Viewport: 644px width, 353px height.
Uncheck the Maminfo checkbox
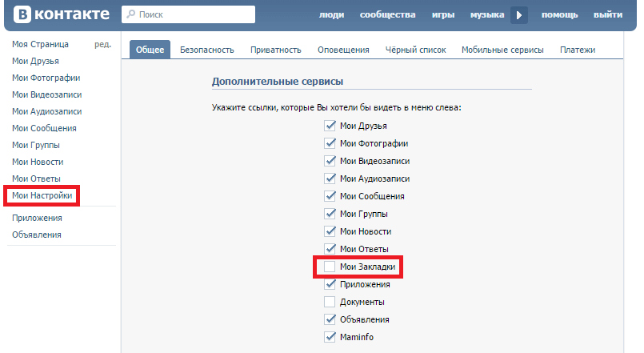click(330, 337)
